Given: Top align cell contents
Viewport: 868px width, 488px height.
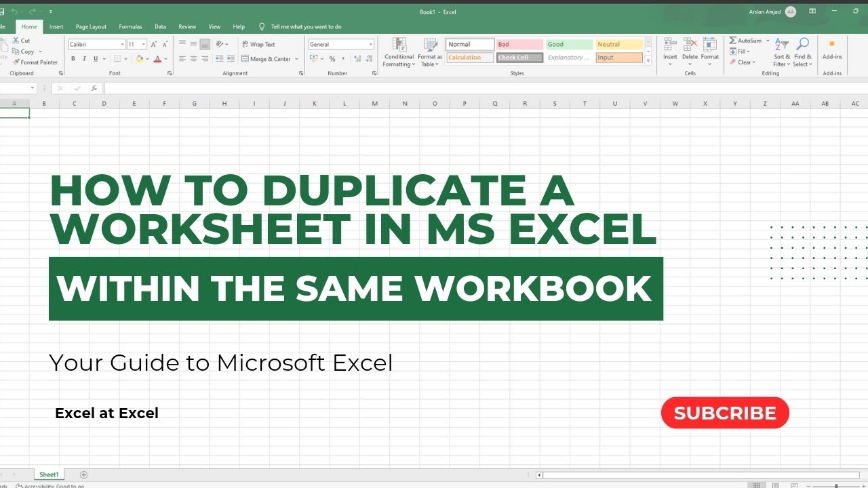Looking at the screenshot, I should point(182,44).
